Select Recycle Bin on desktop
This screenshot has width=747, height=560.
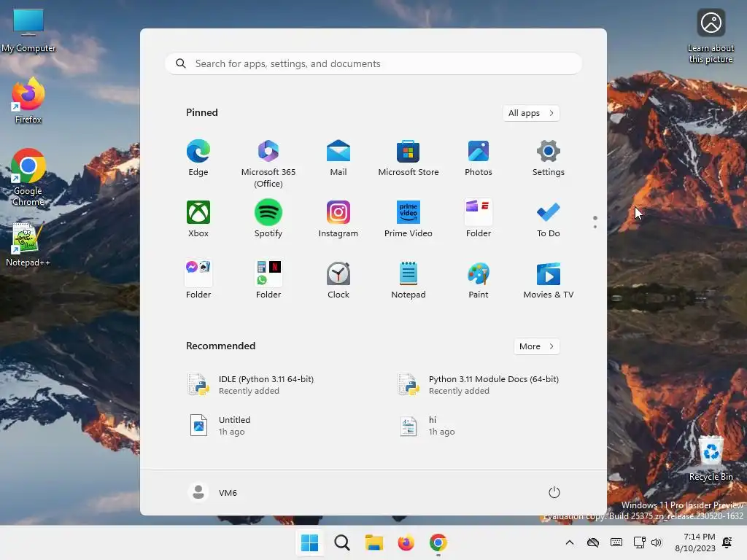711,459
